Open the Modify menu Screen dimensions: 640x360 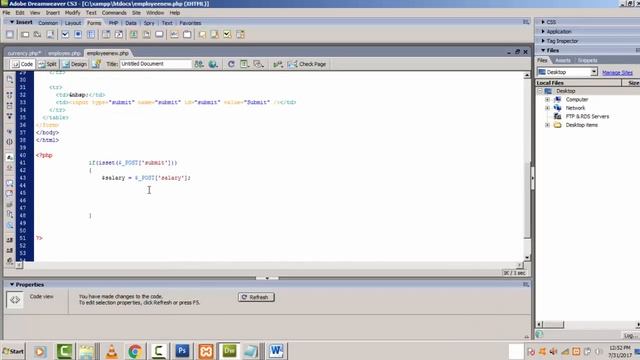click(73, 13)
